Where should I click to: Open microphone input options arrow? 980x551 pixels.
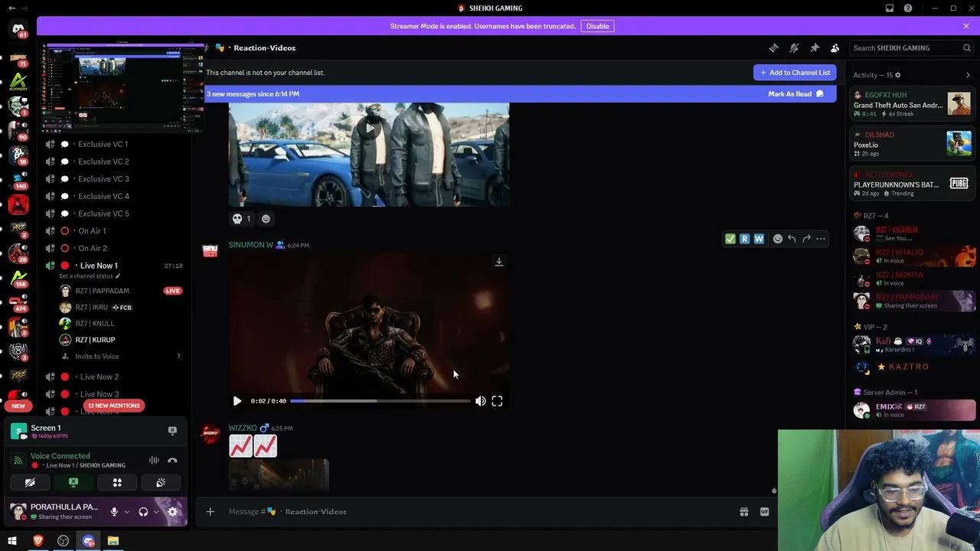126,512
